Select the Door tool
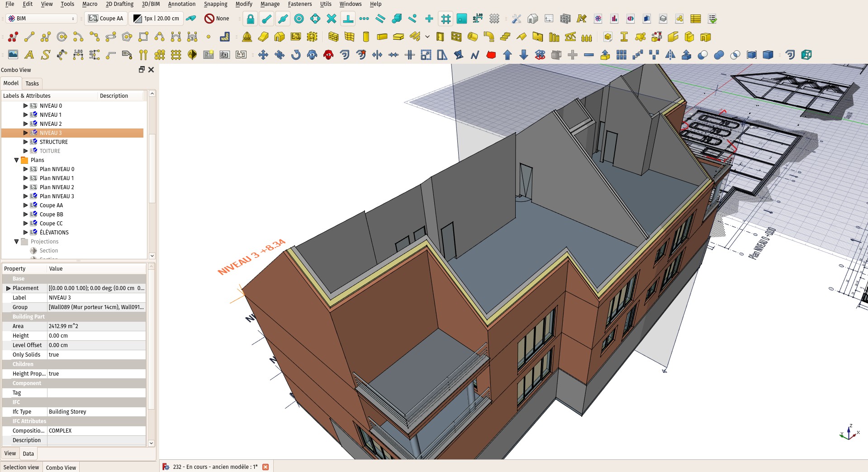 click(x=440, y=37)
